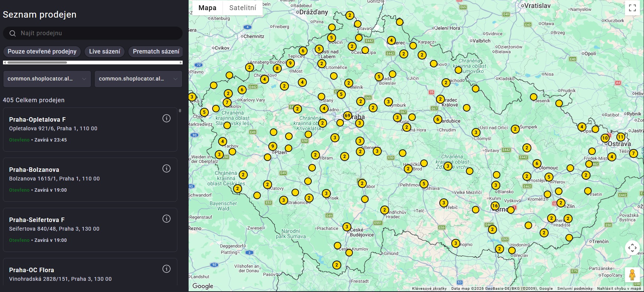The width and height of the screenshot is (644, 292).
Task: Click the search magnifier icon
Action: 12,33
